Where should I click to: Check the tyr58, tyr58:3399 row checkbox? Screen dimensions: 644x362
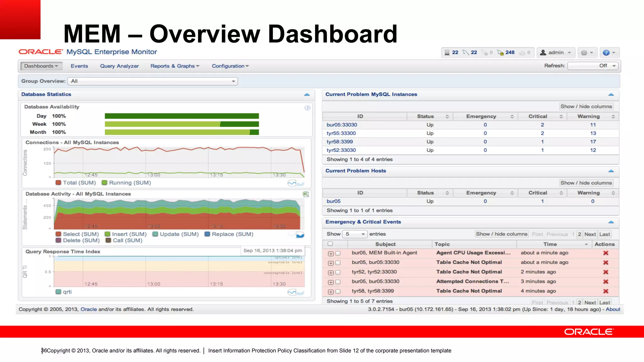pyautogui.click(x=338, y=292)
